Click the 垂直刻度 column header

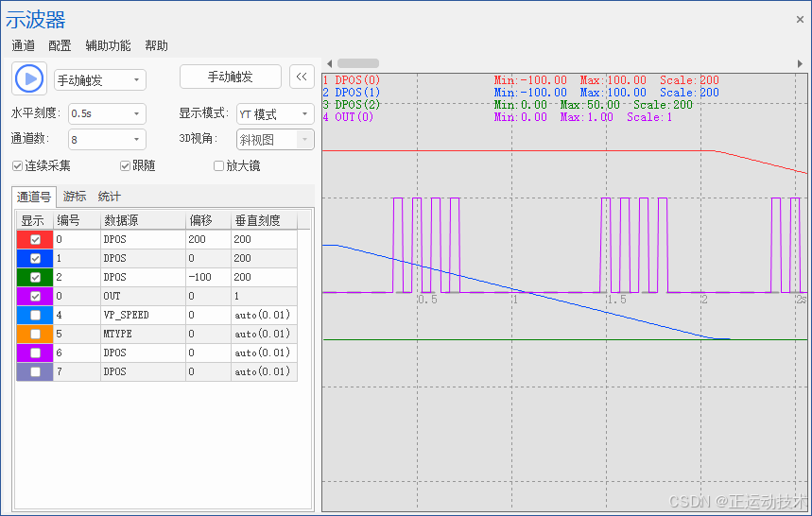[x=264, y=220]
